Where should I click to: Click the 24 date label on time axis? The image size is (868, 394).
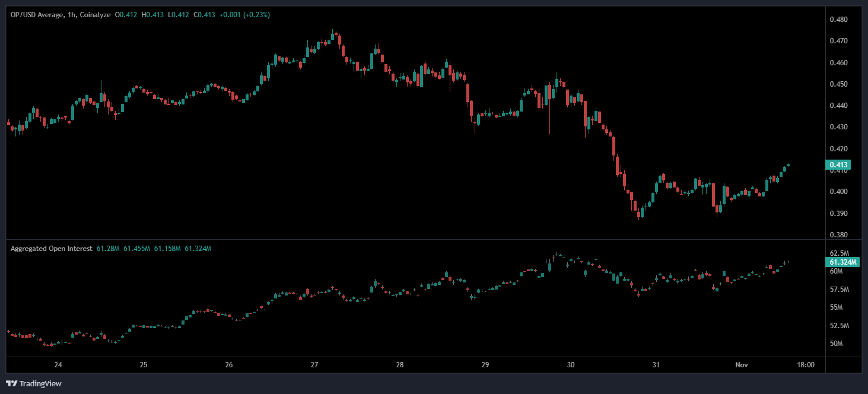pos(58,365)
